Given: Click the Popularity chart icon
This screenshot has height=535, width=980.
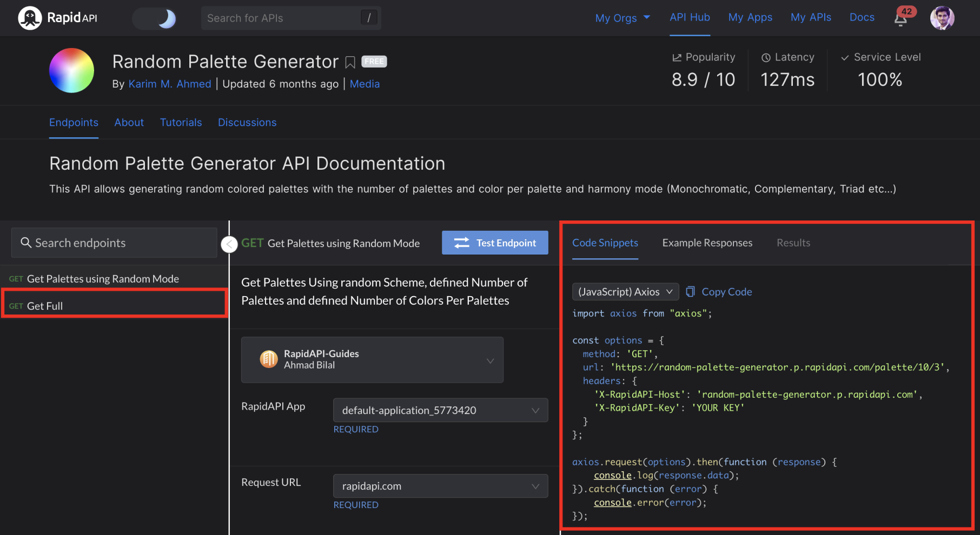Looking at the screenshot, I should click(677, 57).
